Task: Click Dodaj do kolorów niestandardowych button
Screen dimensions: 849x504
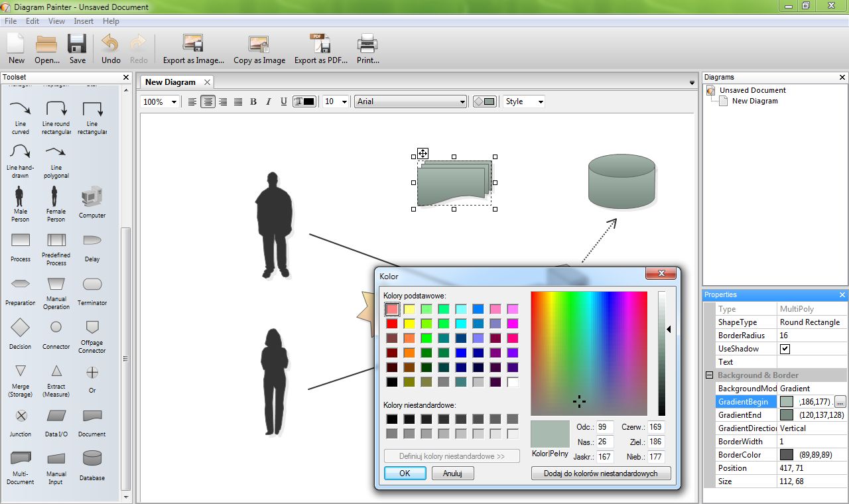Action: pos(601,473)
